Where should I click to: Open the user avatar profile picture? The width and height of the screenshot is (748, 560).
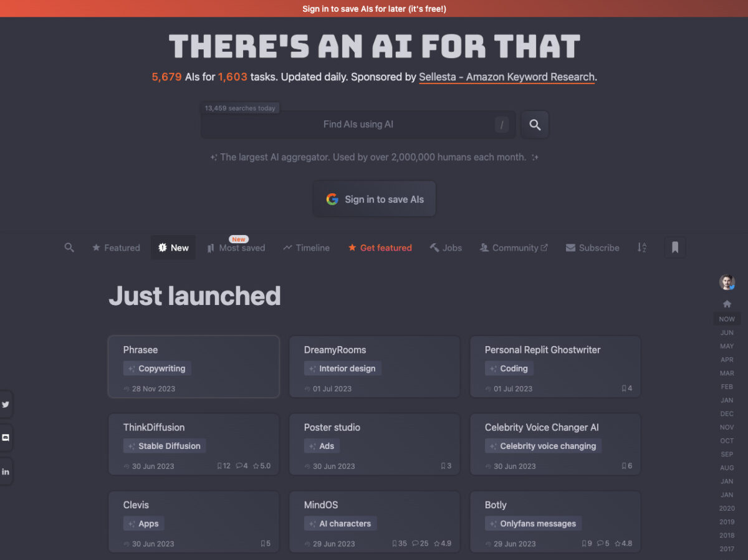pos(727,282)
